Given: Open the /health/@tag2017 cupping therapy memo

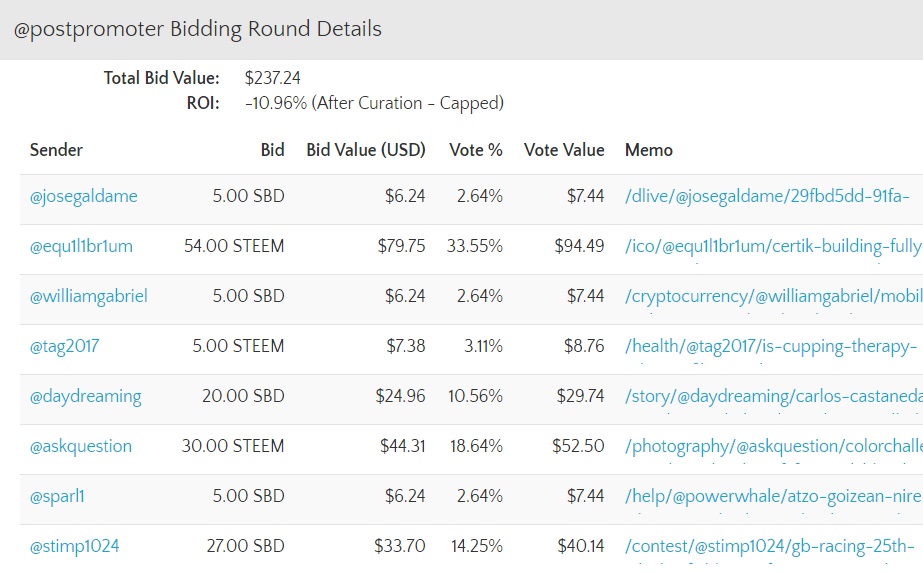Looking at the screenshot, I should click(770, 346).
